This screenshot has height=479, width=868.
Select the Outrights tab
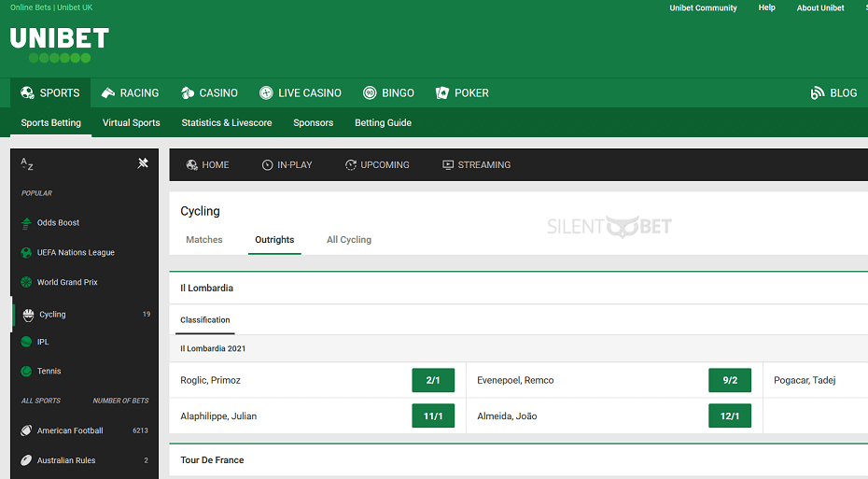[274, 240]
